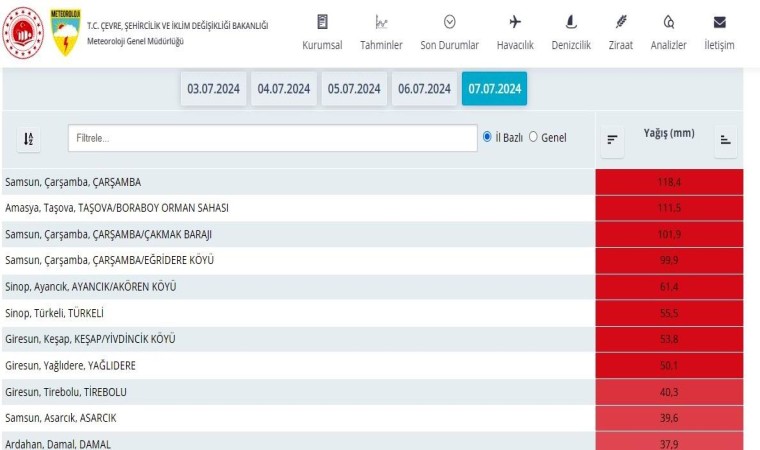Screen dimensions: 760x450
Task: Select the Genel radio option
Action: tap(533, 137)
